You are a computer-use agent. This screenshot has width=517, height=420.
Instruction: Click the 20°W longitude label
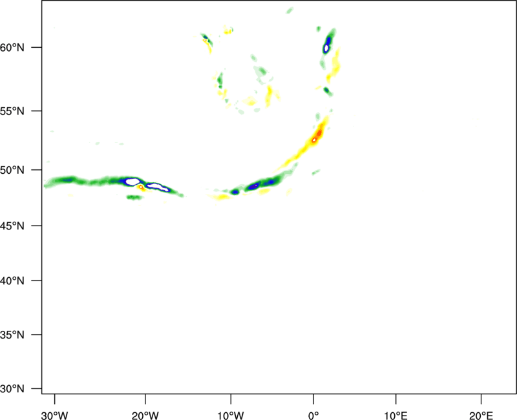tap(145, 415)
